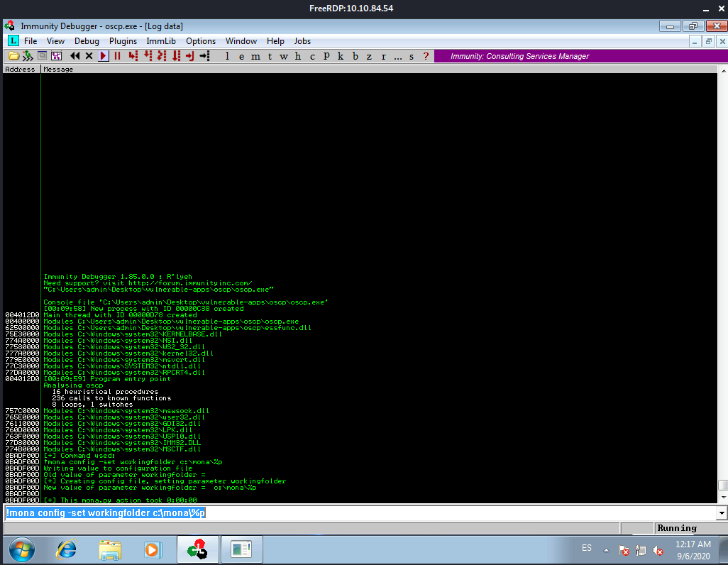The width and height of the screenshot is (728, 565).
Task: Launch Internet Explorer from taskbar
Action: click(66, 550)
